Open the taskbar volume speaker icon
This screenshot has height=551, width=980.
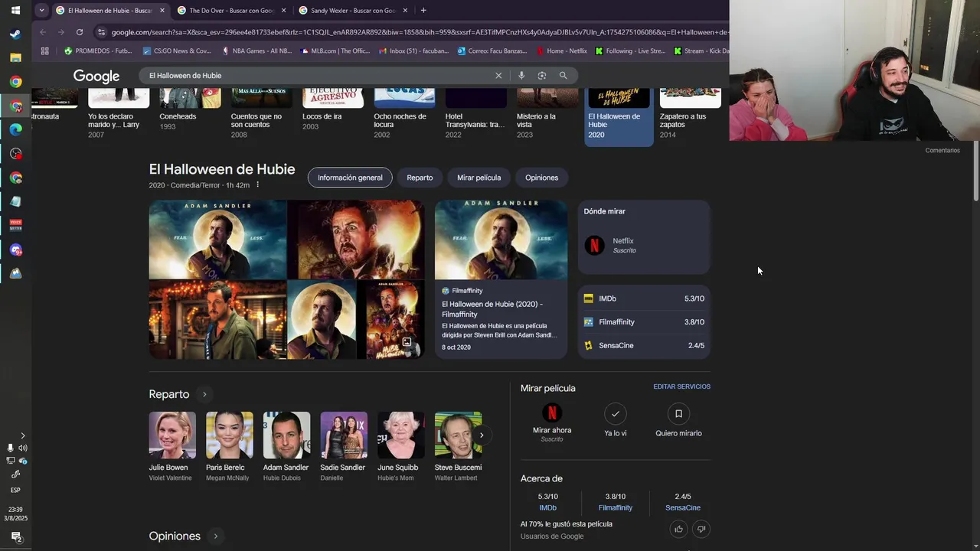pyautogui.click(x=23, y=448)
